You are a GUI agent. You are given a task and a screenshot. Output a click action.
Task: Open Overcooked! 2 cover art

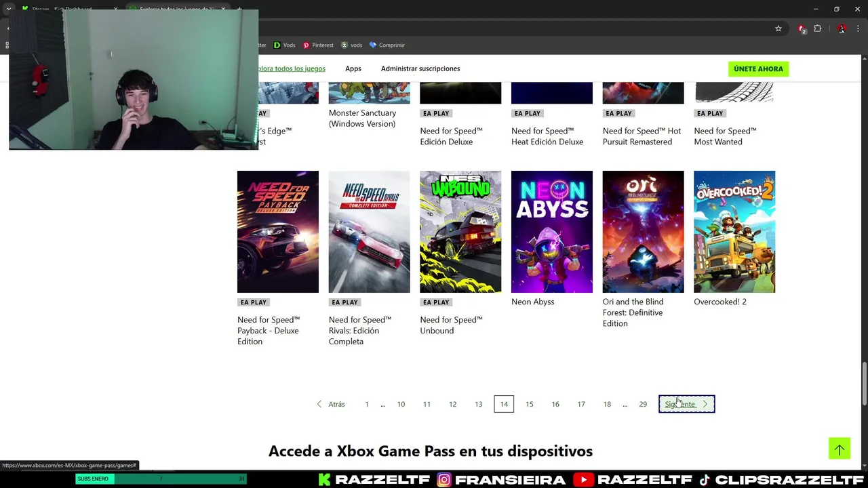[x=734, y=232]
